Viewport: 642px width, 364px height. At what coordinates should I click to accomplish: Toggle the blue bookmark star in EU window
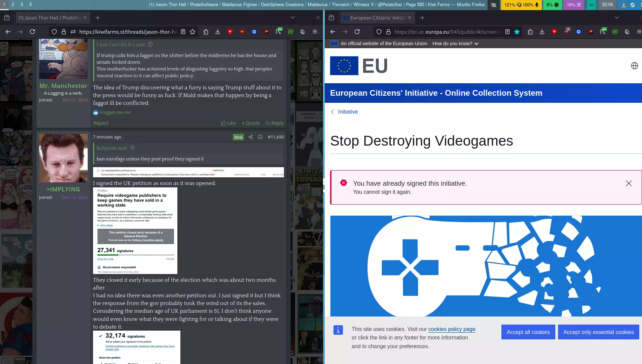point(517,32)
